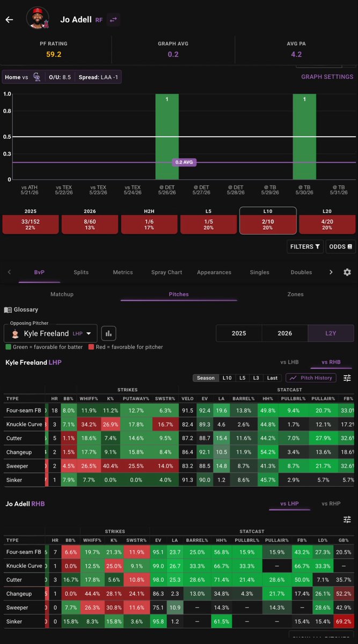
Task: Open the FILTERS button
Action: coord(305,247)
